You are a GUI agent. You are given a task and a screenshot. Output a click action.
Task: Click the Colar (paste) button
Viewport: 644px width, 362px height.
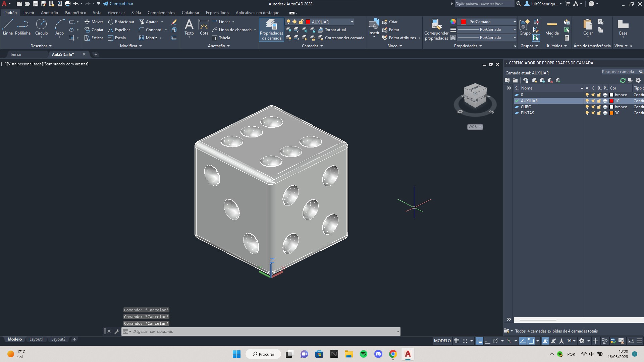588,27
